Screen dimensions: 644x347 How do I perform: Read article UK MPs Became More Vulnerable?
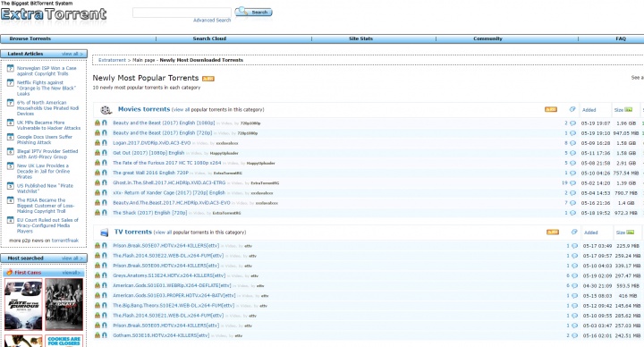[48, 125]
